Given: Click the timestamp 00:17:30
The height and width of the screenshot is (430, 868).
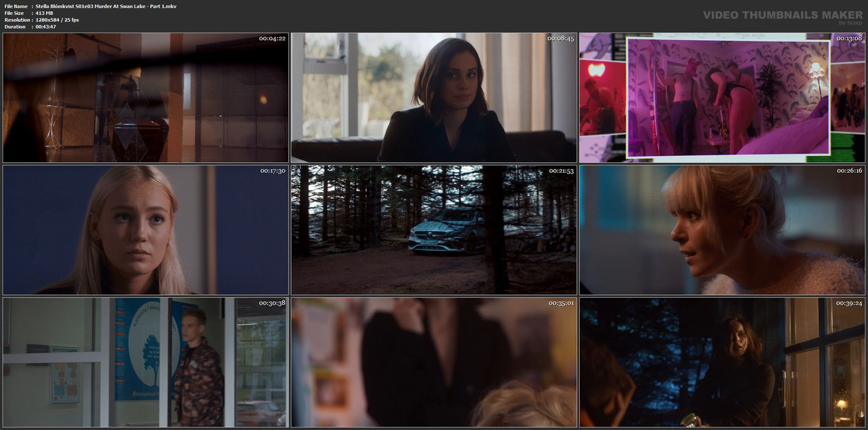Looking at the screenshot, I should pos(273,171).
